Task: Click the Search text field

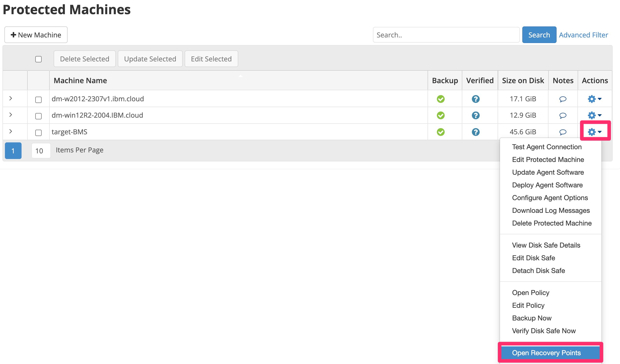Action: click(446, 35)
